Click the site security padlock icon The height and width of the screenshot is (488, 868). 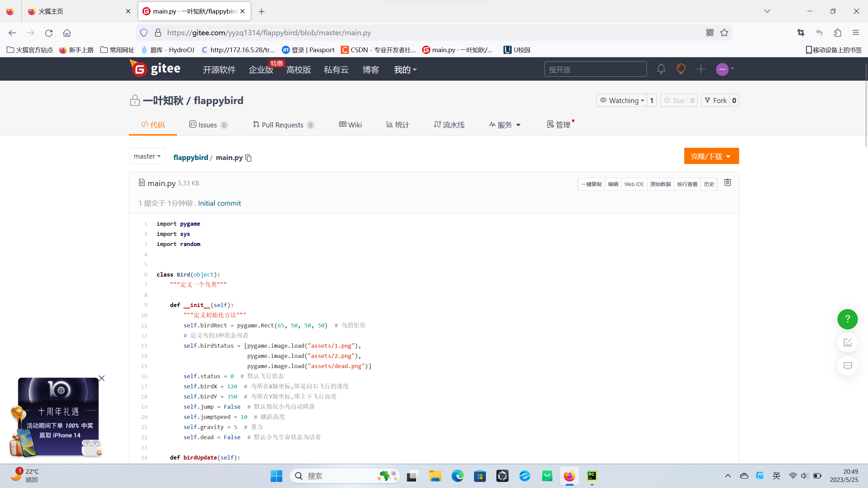point(158,33)
